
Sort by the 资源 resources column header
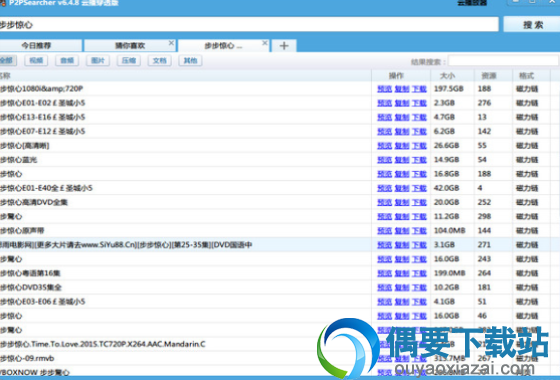click(493, 76)
